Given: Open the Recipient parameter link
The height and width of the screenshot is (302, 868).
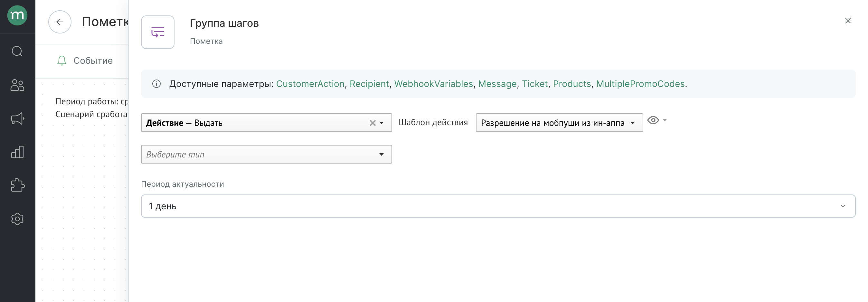Looking at the screenshot, I should pos(369,84).
